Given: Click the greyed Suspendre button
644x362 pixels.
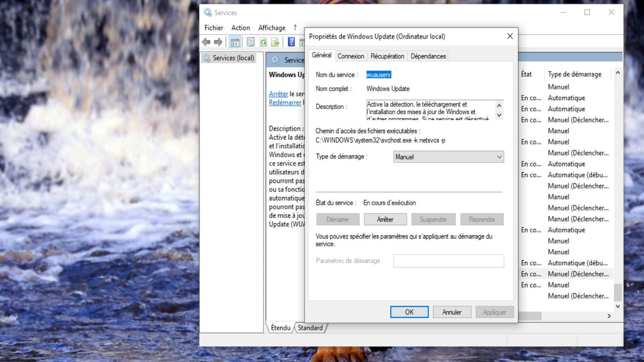Looking at the screenshot, I should [433, 220].
